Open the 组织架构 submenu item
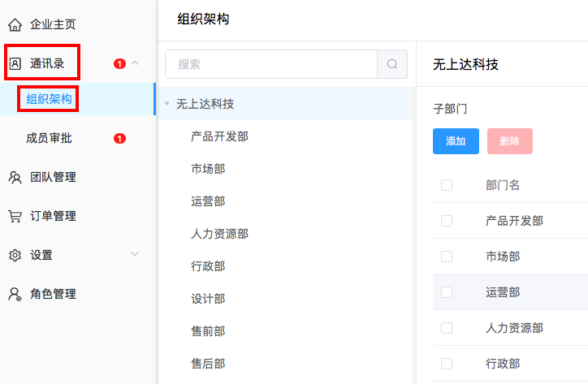Viewport: 588px width, 384px height. click(x=49, y=99)
